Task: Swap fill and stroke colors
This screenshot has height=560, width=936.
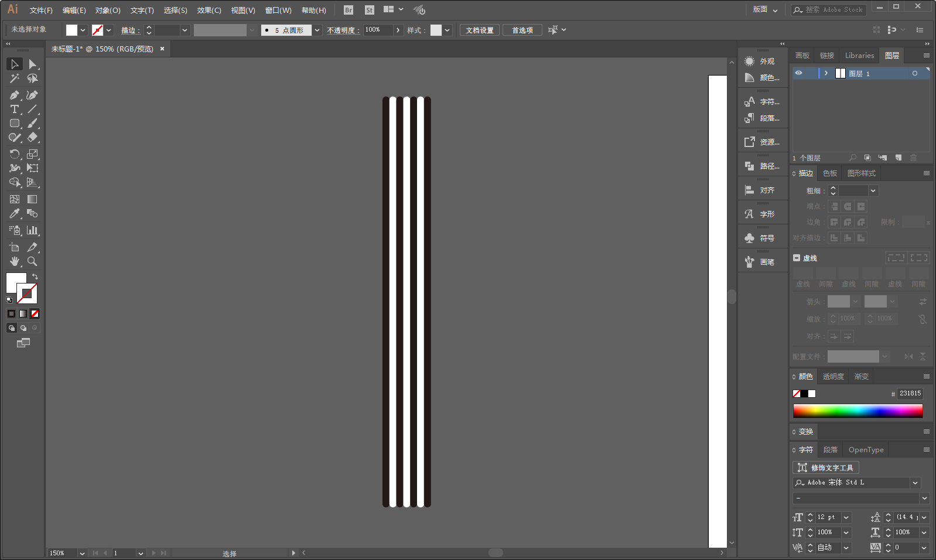Action: [x=35, y=276]
